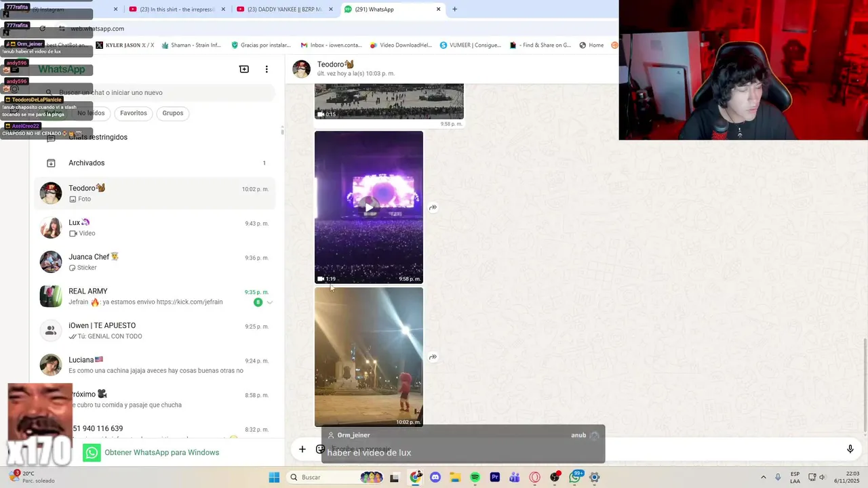This screenshot has height=488, width=868.
Task: Click the voice message microphone icon
Action: [x=850, y=449]
